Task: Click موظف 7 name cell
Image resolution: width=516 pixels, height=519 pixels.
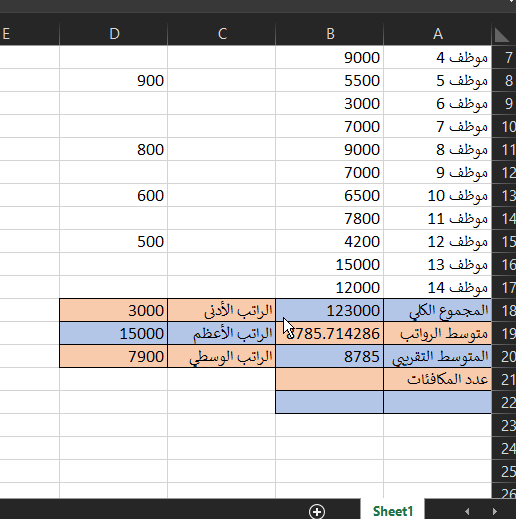Action: coord(438,126)
